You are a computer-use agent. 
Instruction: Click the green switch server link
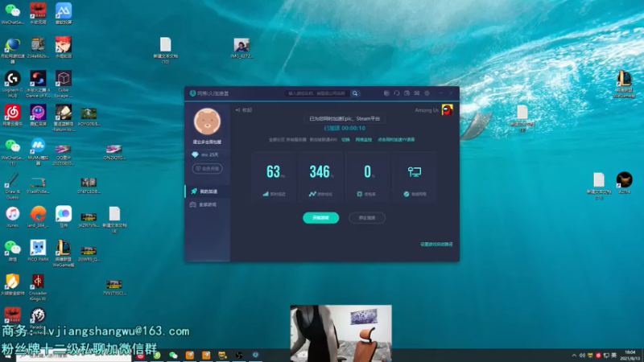346,139
